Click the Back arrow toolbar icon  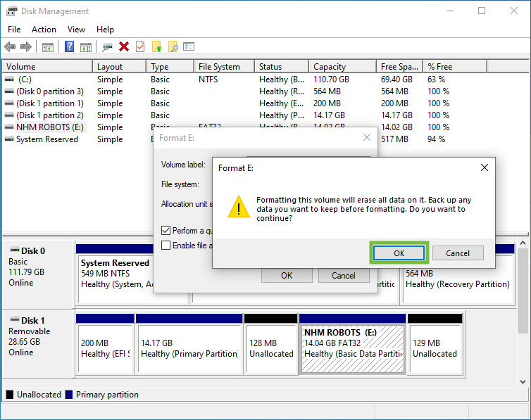point(10,46)
